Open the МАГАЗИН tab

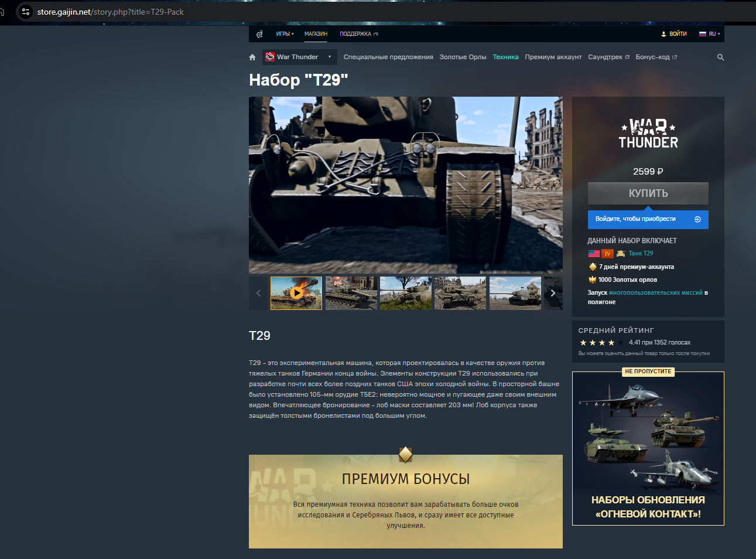[316, 34]
